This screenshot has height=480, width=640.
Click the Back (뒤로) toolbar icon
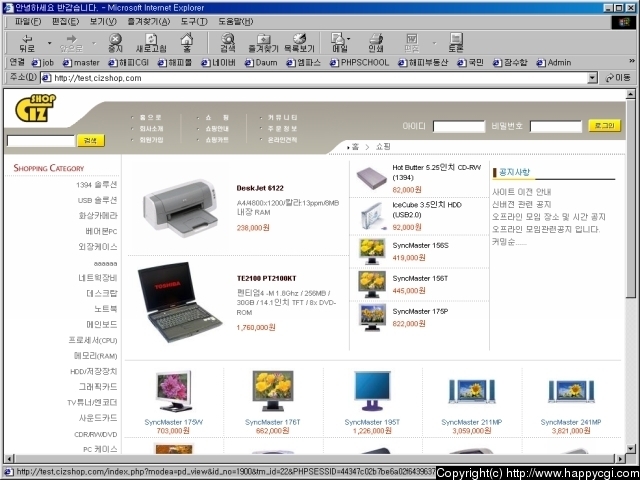pyautogui.click(x=27, y=43)
